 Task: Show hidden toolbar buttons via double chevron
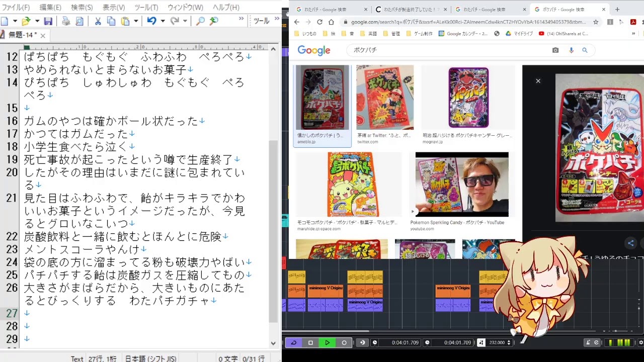point(242,19)
